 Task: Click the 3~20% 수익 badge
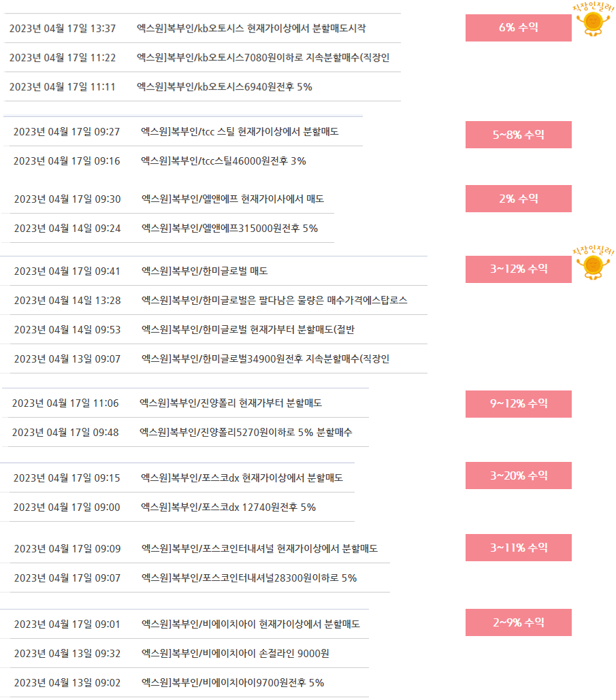point(518,476)
